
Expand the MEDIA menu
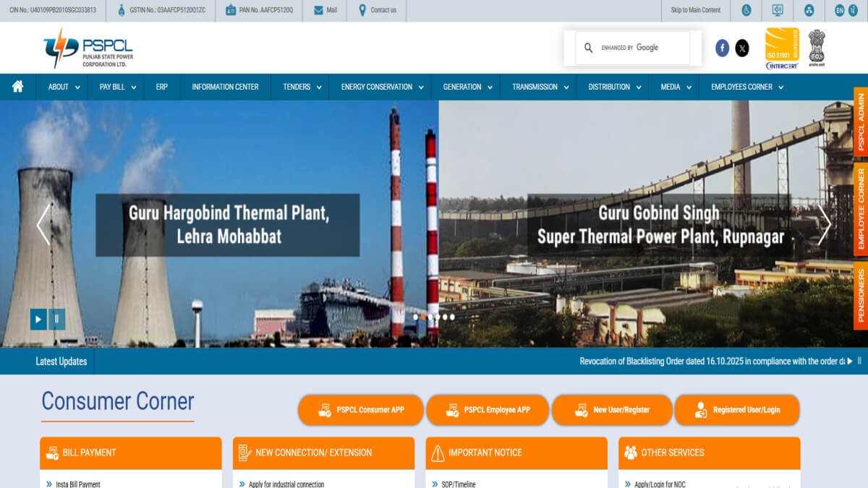[676, 87]
